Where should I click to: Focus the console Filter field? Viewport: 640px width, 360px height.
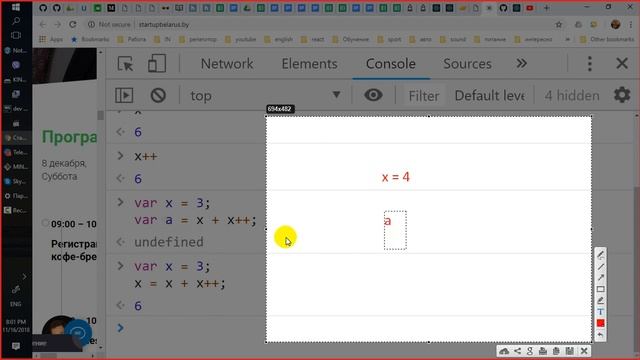424,96
